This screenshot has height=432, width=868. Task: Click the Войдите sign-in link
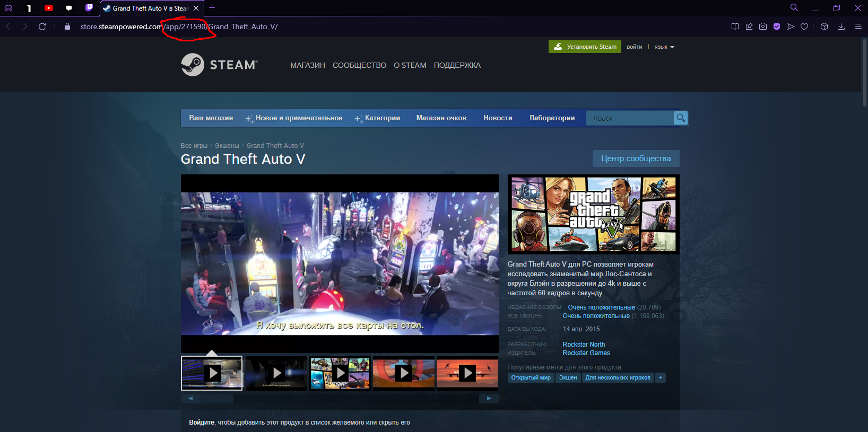[202, 422]
